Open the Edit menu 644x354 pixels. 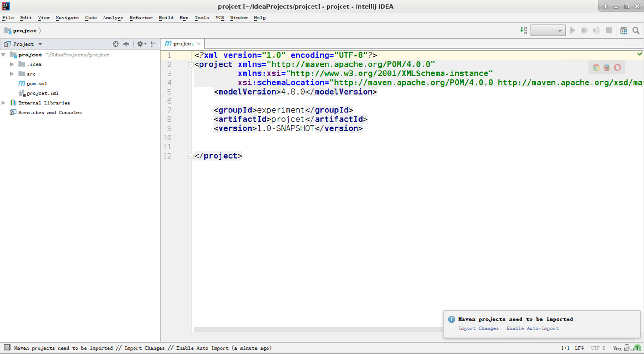26,18
